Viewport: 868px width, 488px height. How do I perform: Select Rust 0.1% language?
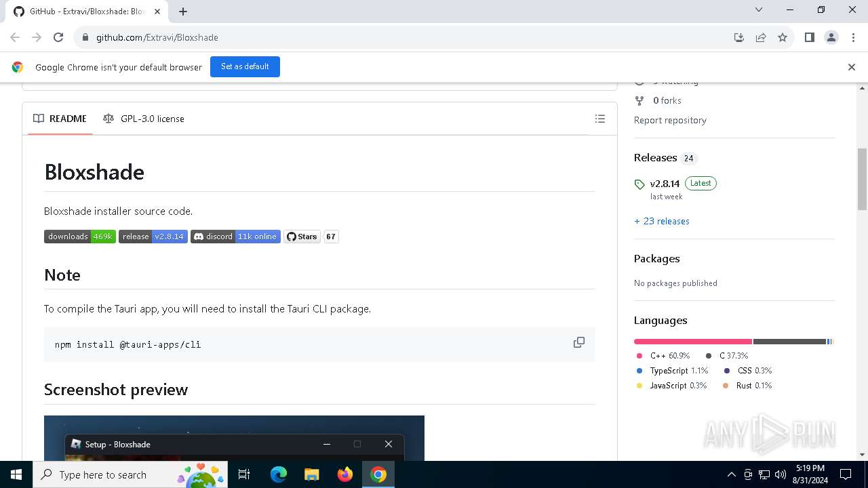pos(747,386)
